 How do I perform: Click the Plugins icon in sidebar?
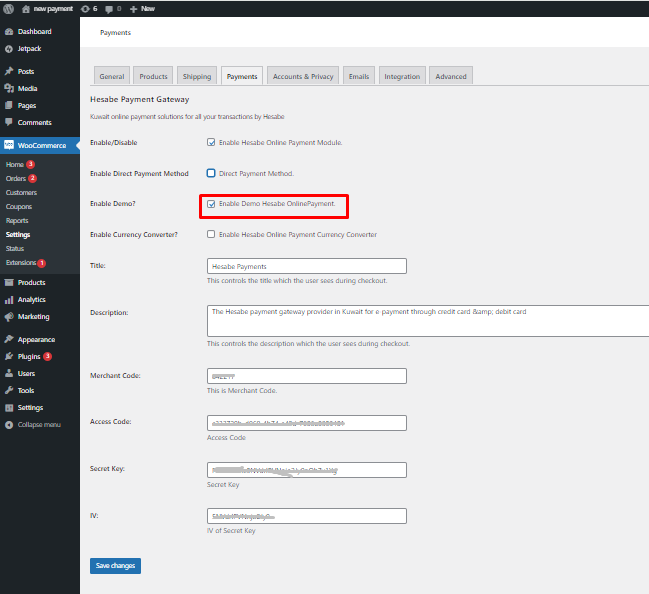(9, 356)
